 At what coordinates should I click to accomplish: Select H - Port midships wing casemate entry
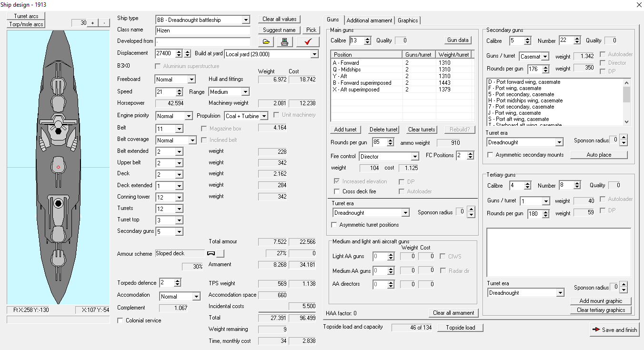pyautogui.click(x=554, y=100)
